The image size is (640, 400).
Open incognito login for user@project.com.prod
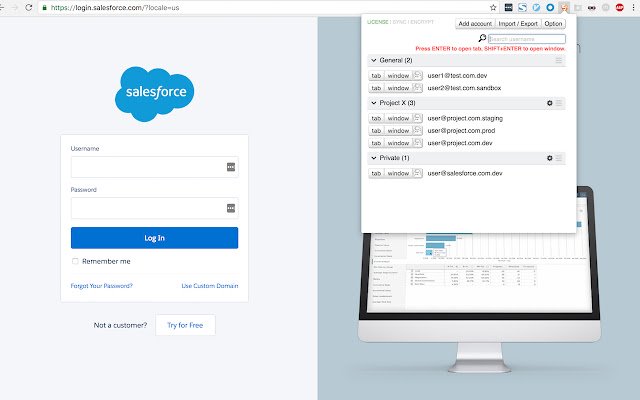417,130
